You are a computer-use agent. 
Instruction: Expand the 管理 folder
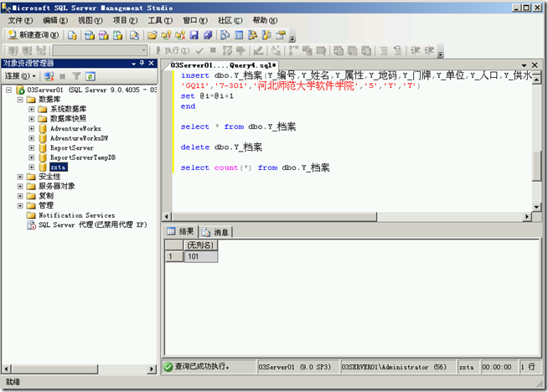(20, 205)
